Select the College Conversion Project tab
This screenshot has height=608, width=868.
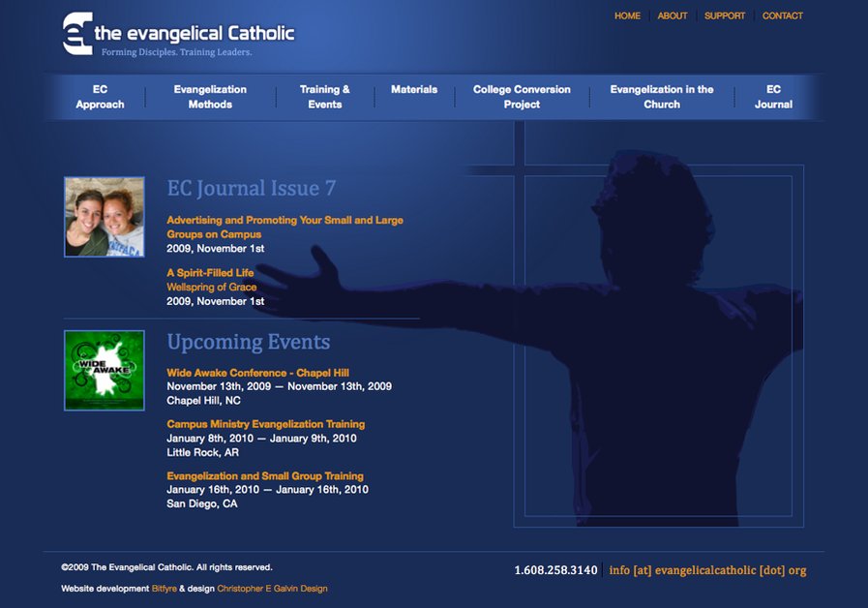[x=521, y=96]
